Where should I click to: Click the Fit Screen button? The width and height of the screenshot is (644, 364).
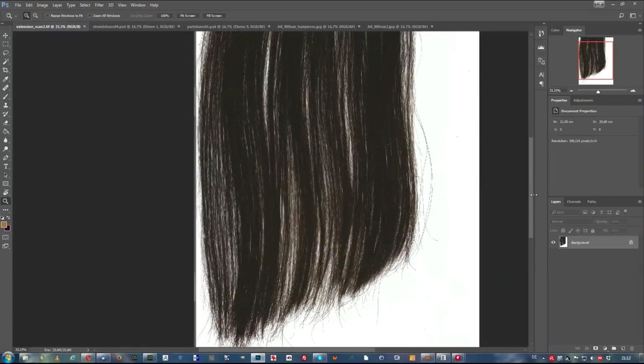point(187,15)
